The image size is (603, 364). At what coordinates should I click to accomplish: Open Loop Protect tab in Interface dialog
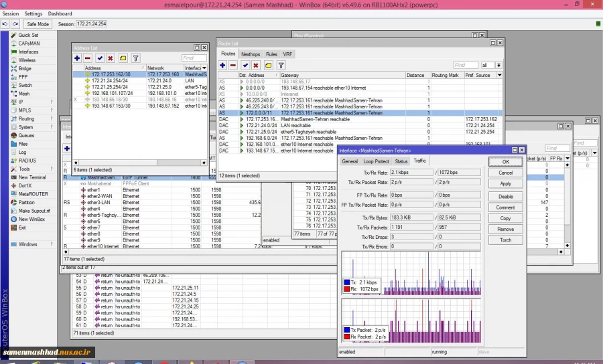(376, 161)
